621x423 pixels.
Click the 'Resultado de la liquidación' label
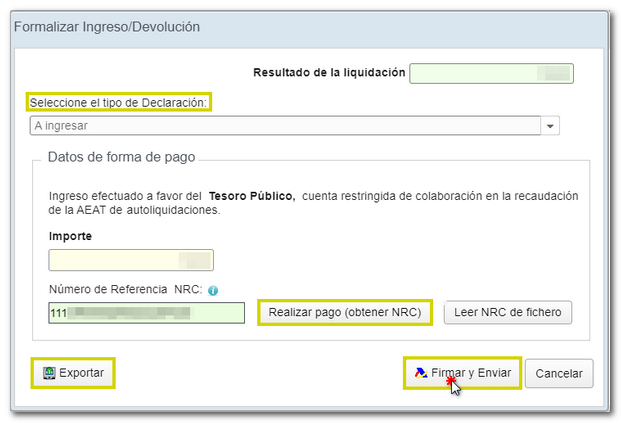coord(329,72)
